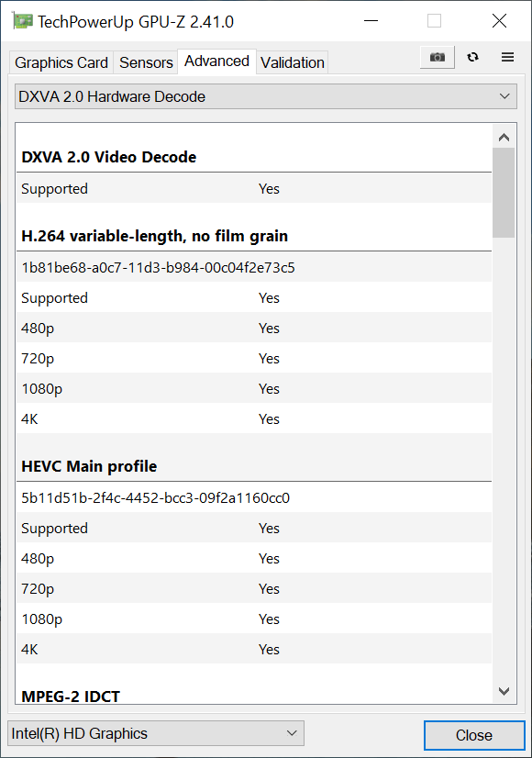Expand the Intel(R) HD Graphics GPU selector

tap(156, 733)
